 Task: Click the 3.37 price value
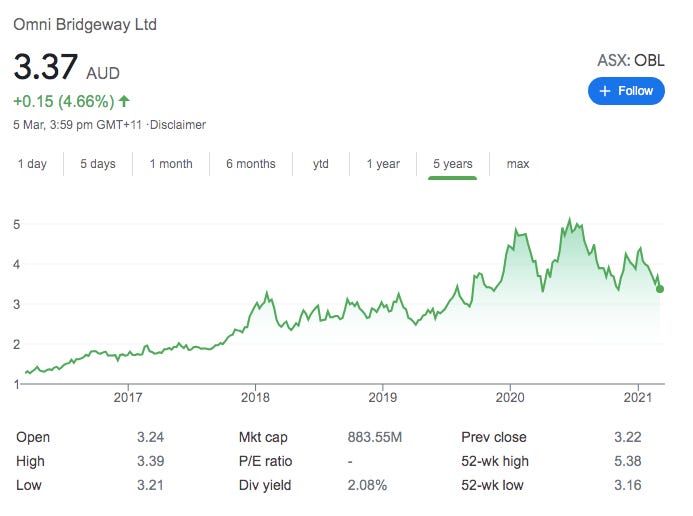pos(46,67)
